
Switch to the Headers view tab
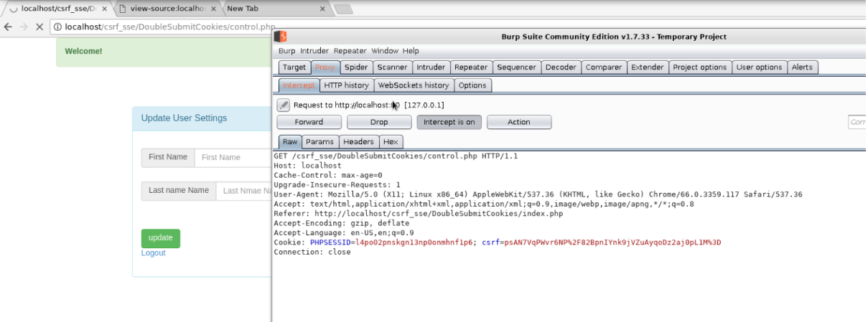pos(358,142)
